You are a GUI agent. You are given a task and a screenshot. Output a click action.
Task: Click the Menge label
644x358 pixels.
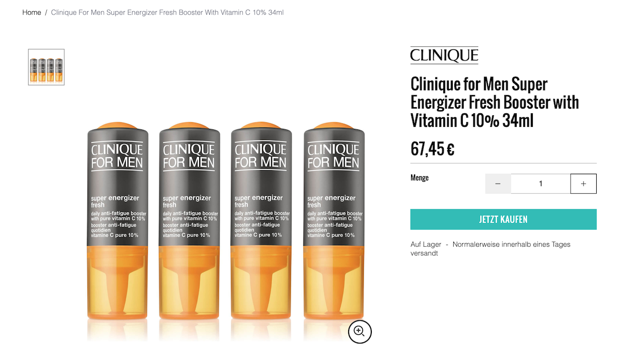pos(420,178)
